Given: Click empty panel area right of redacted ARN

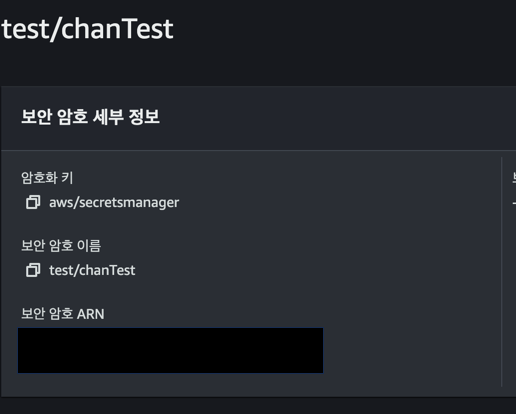Looking at the screenshot, I should (410, 350).
